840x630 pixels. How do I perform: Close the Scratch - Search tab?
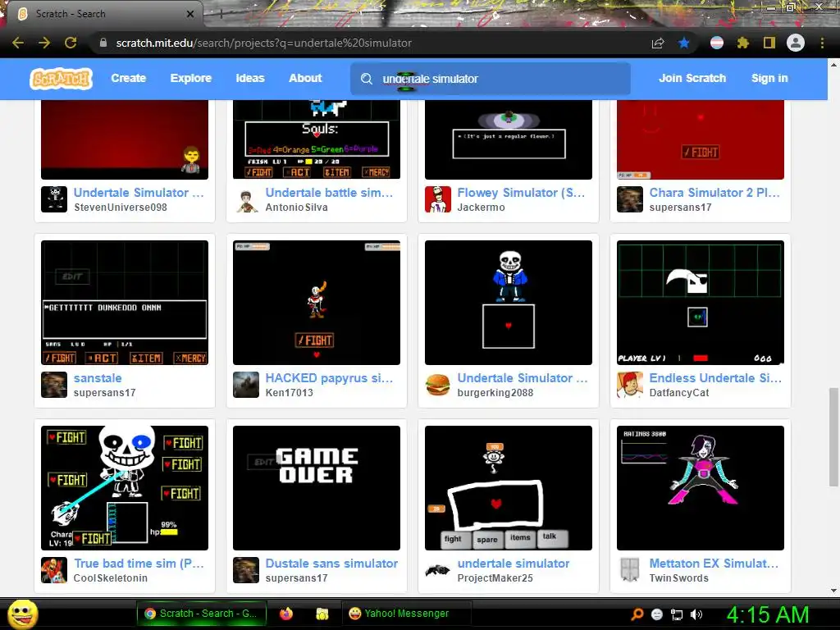(190, 14)
